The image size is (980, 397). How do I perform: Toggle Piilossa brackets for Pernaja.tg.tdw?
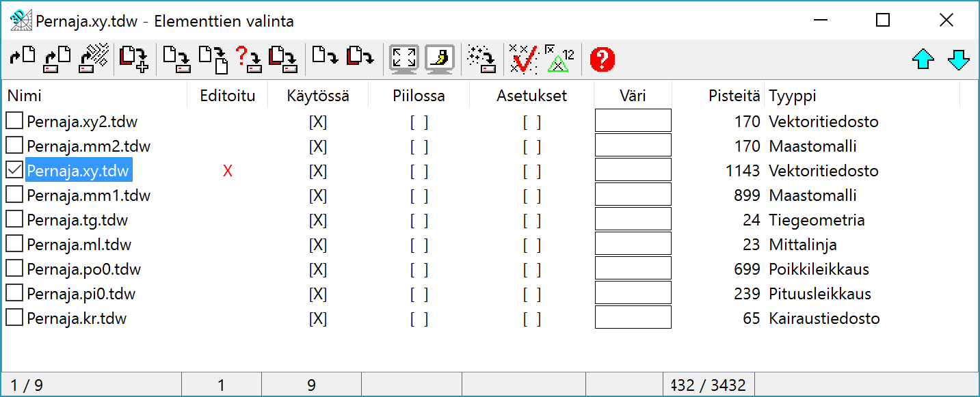point(419,220)
